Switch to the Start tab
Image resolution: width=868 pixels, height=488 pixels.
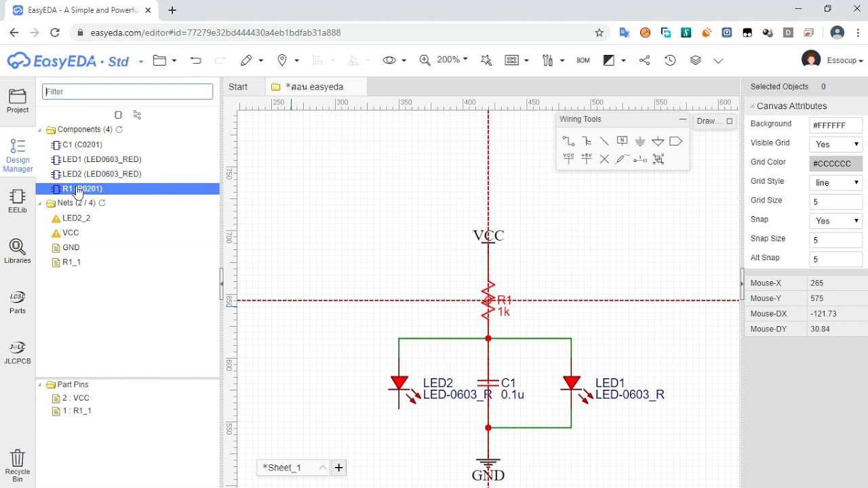pos(238,87)
